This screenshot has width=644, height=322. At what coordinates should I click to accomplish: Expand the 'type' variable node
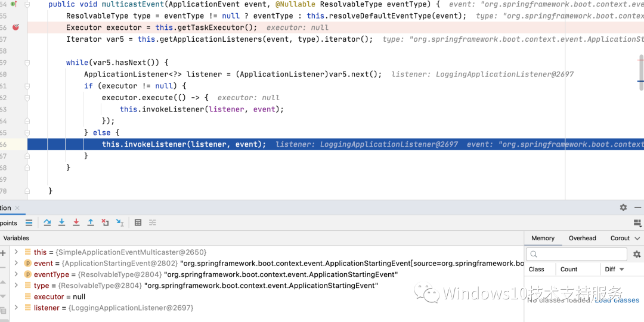[16, 285]
